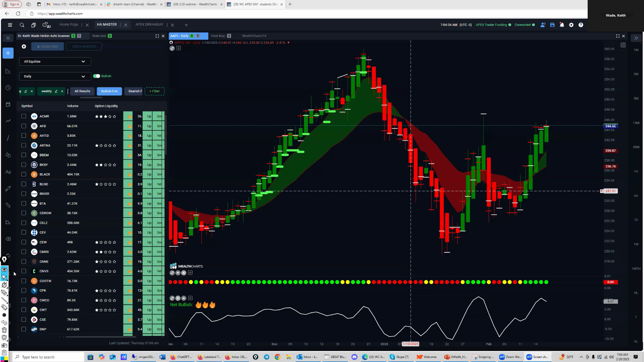This screenshot has width=644, height=362.
Task: Check the ACMR row checkbox
Action: (x=23, y=116)
